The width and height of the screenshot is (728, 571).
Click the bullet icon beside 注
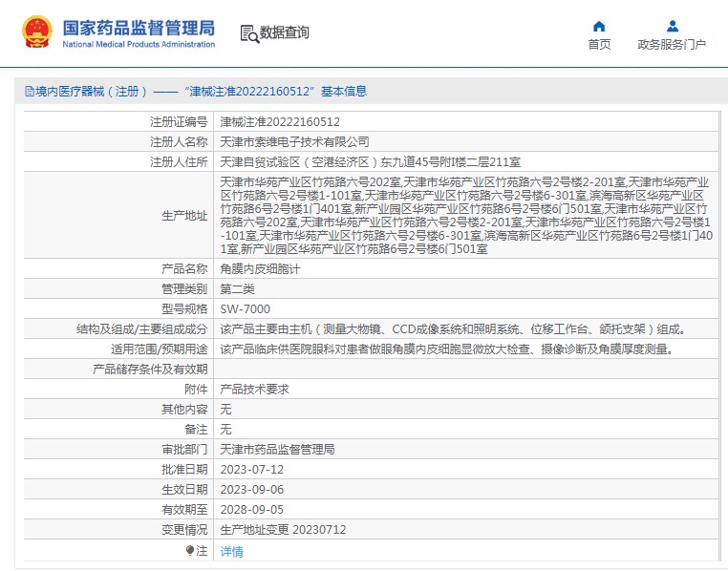tap(189, 551)
